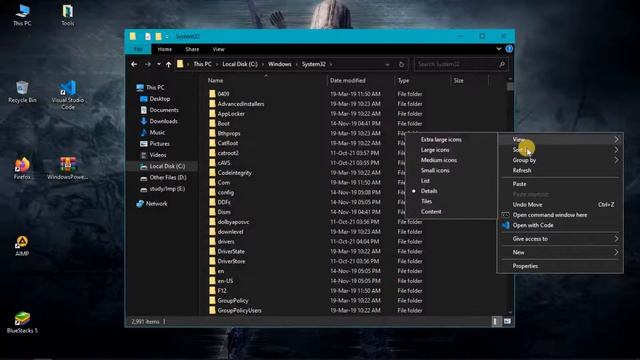This screenshot has width=640, height=360.
Task: Launch BlueStacks 5 desktop shortcut
Action: [22, 322]
